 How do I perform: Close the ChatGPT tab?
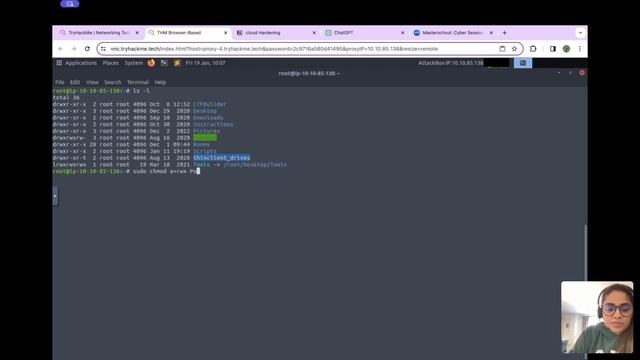click(403, 33)
